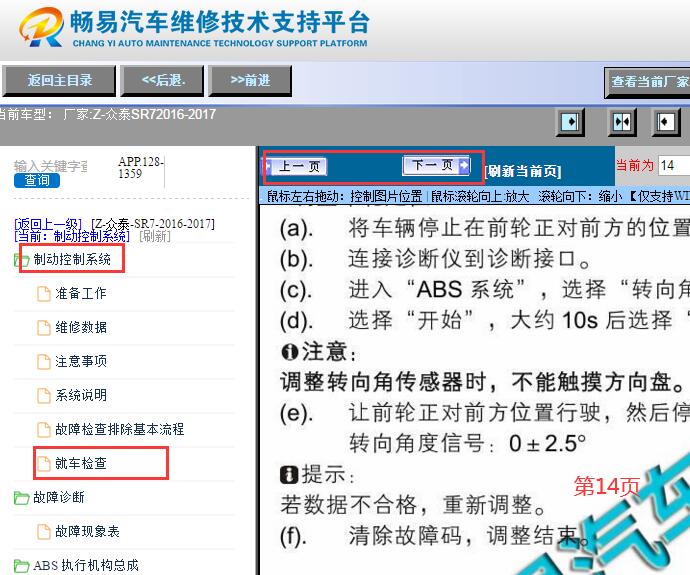Click the 刷新当前页 link
The width and height of the screenshot is (690, 575).
click(x=522, y=171)
